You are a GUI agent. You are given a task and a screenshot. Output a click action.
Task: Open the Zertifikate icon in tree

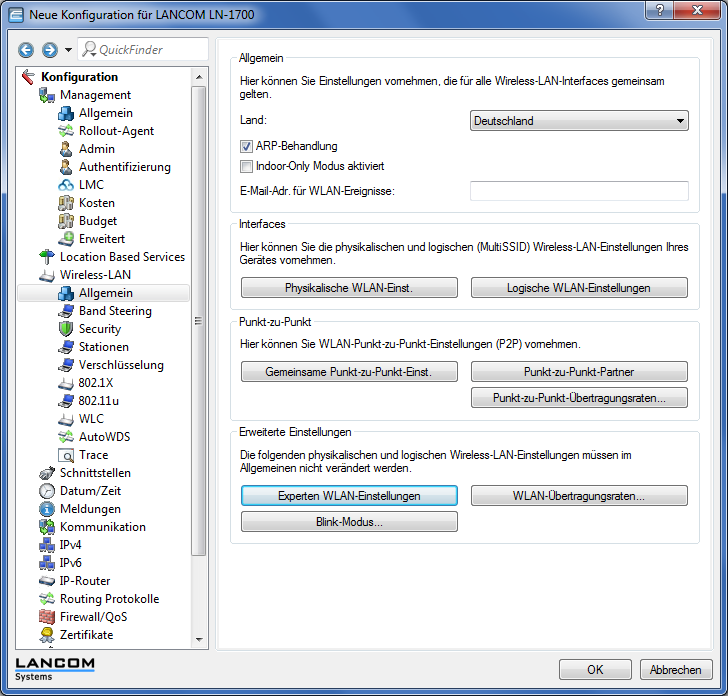click(46, 635)
